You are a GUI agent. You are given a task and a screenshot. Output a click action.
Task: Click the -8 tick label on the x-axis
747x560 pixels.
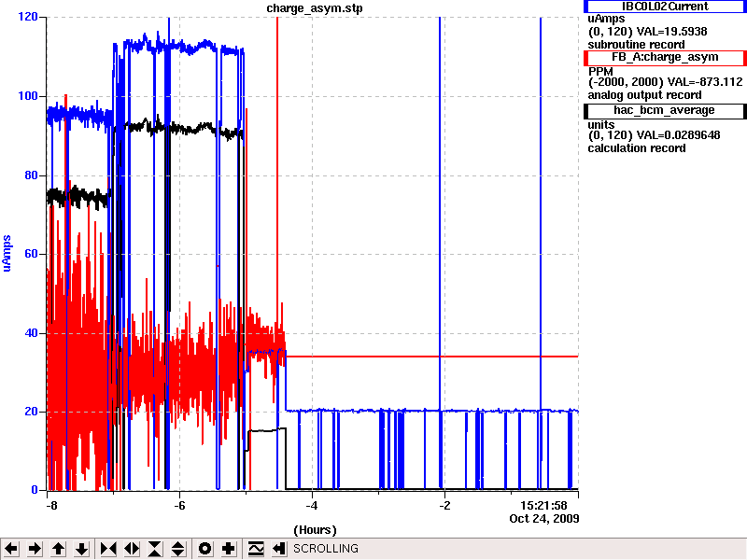(x=50, y=506)
